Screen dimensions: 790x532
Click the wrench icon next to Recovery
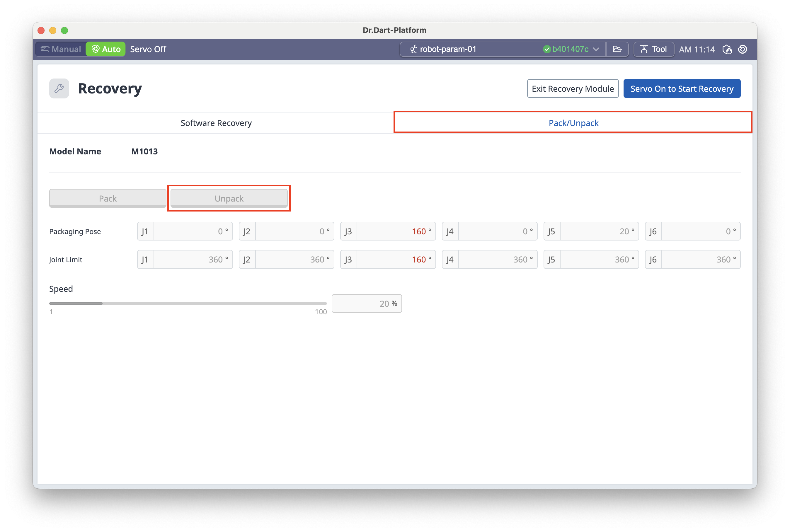tap(59, 88)
